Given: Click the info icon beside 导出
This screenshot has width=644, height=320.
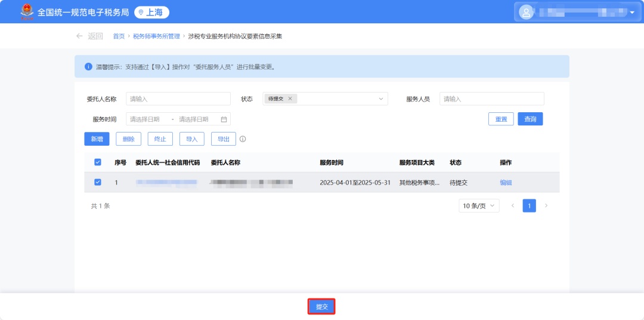Looking at the screenshot, I should (243, 139).
